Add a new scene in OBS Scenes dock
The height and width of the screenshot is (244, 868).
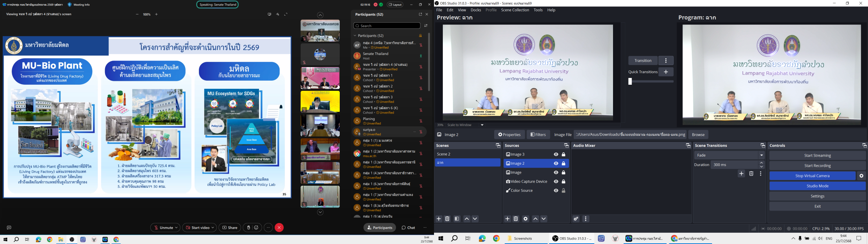tap(439, 219)
